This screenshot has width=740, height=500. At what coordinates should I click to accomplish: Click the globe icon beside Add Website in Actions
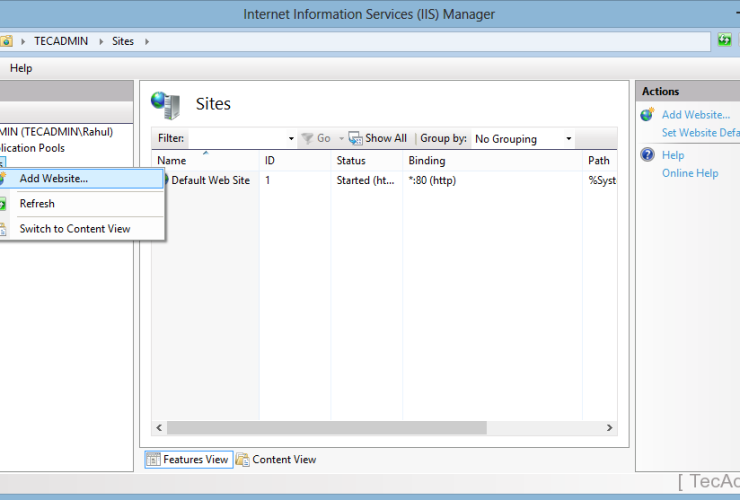(647, 115)
